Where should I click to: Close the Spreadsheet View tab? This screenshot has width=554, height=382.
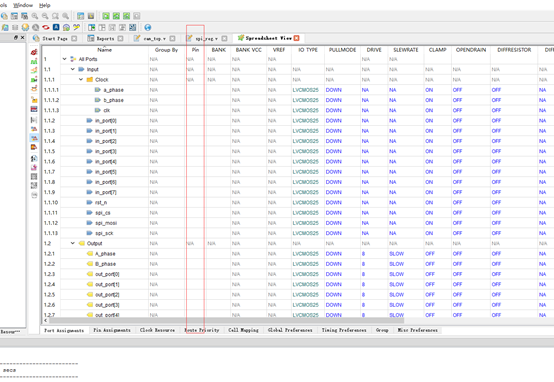[296, 38]
